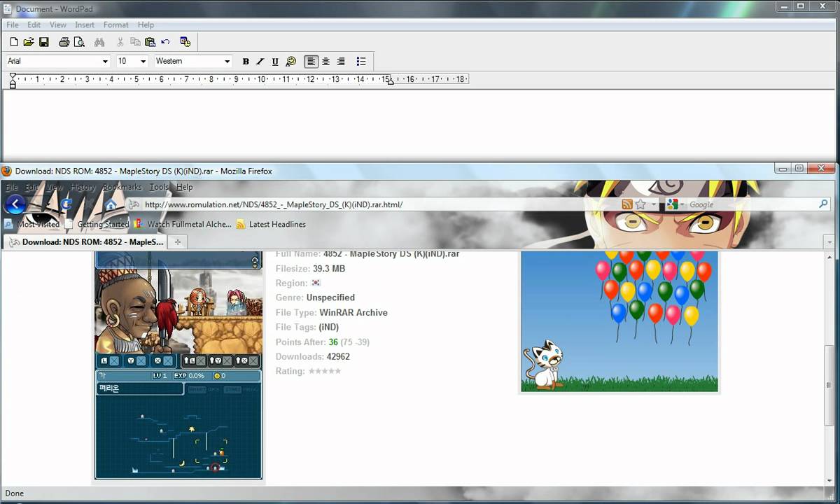Screen dimensions: 840x504
Task: Create a new document in WordPad
Action: [x=13, y=42]
